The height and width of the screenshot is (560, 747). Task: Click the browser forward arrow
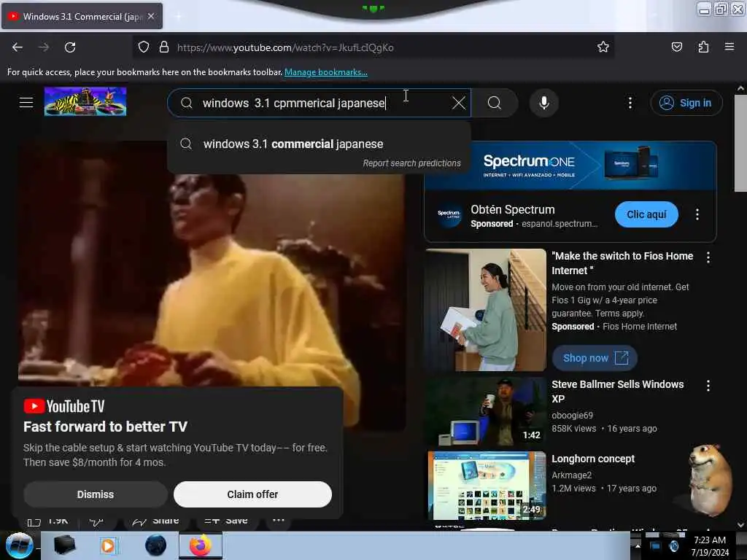43,47
